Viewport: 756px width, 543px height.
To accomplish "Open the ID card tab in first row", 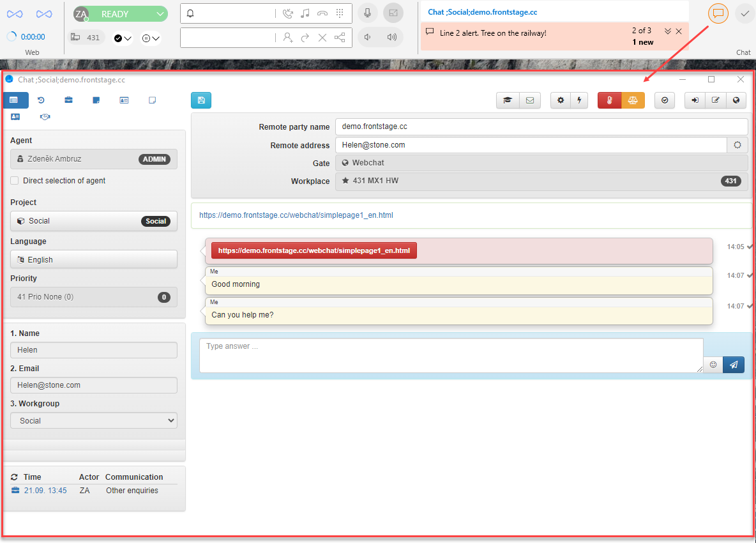I will coord(124,100).
